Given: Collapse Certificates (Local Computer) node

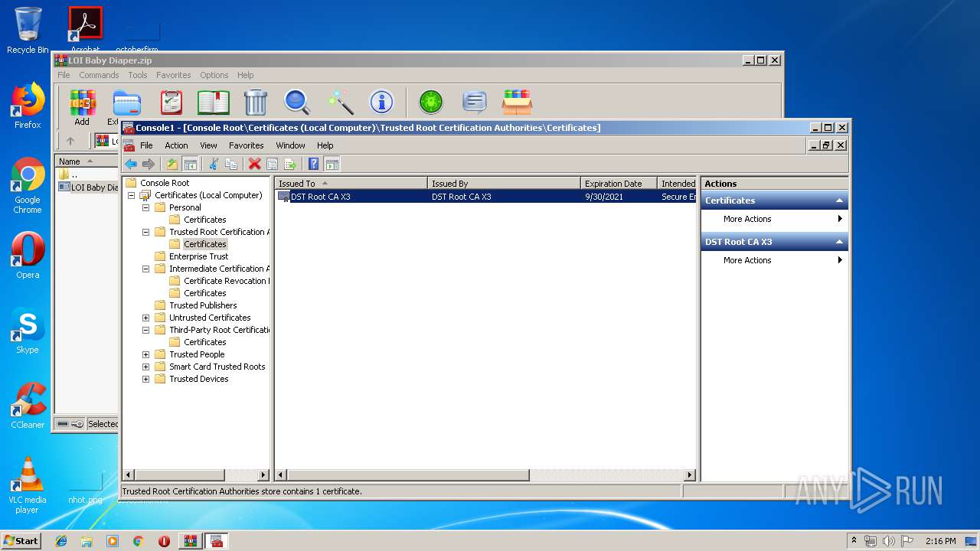Looking at the screenshot, I should pyautogui.click(x=131, y=195).
